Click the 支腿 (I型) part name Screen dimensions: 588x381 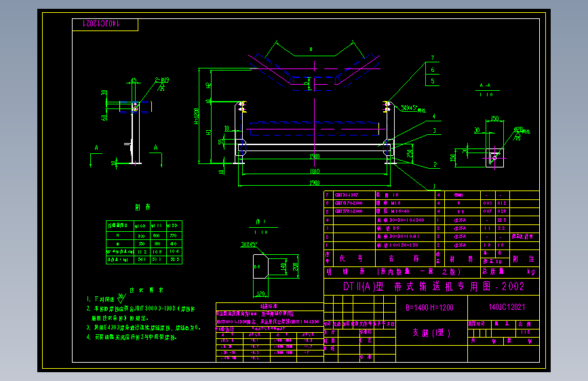(x=431, y=333)
